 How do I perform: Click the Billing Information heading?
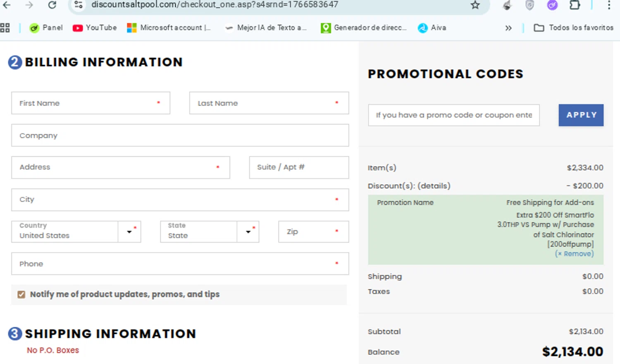104,62
